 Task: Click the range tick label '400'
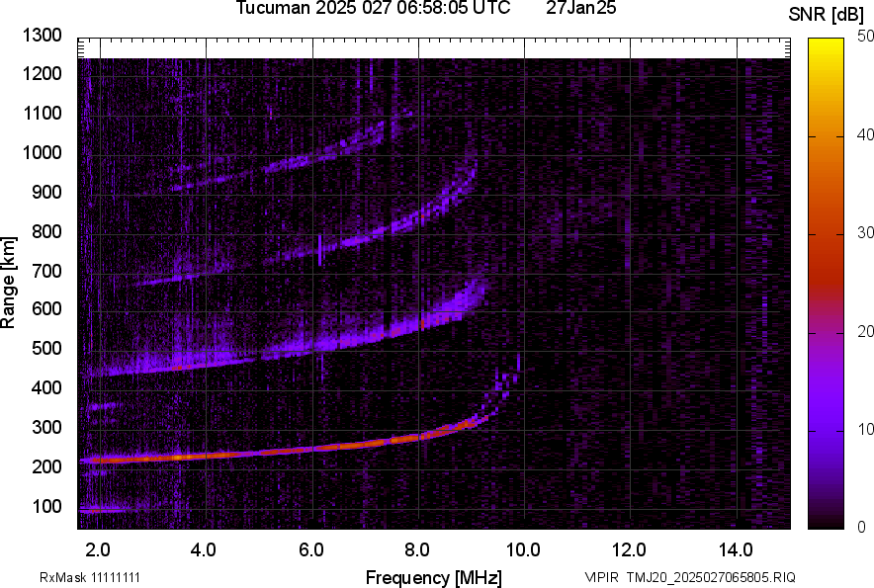(46, 387)
